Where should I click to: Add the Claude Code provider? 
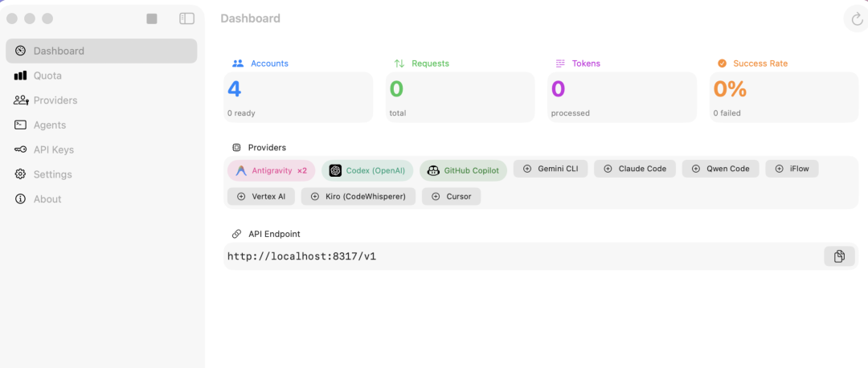[x=635, y=169]
